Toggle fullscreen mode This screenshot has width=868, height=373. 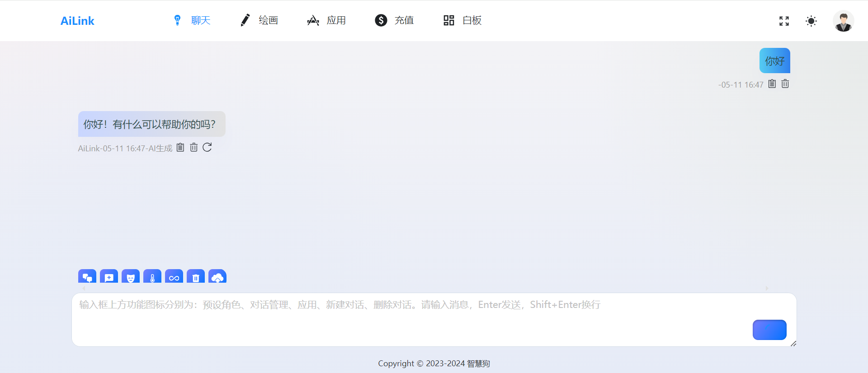(784, 21)
